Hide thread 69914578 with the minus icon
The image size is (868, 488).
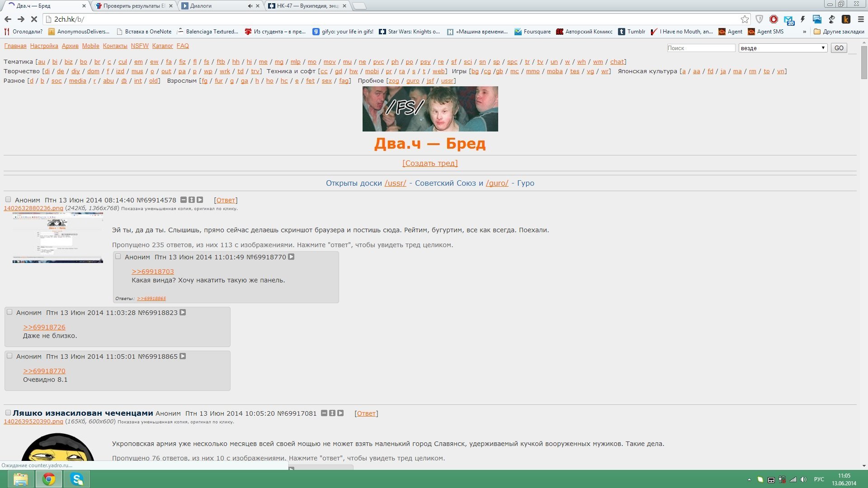(x=183, y=200)
